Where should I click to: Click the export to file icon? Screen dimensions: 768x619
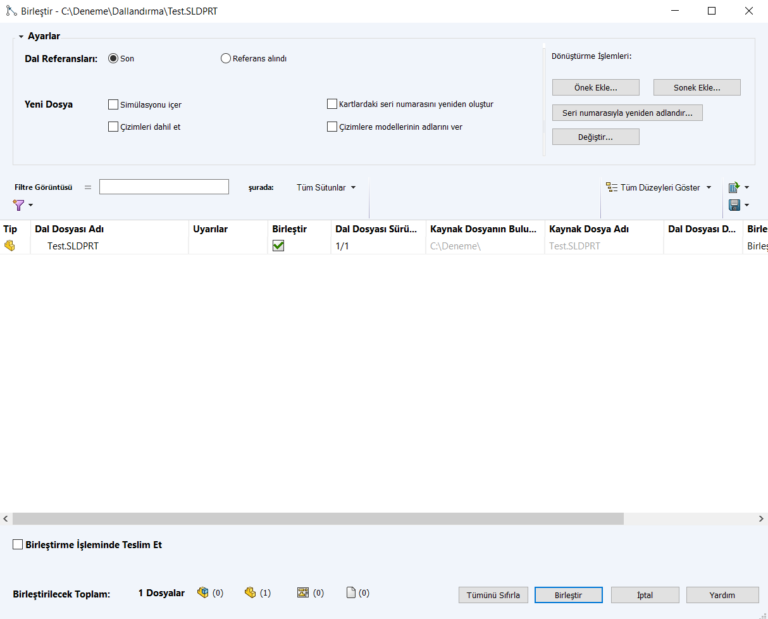[x=734, y=187]
